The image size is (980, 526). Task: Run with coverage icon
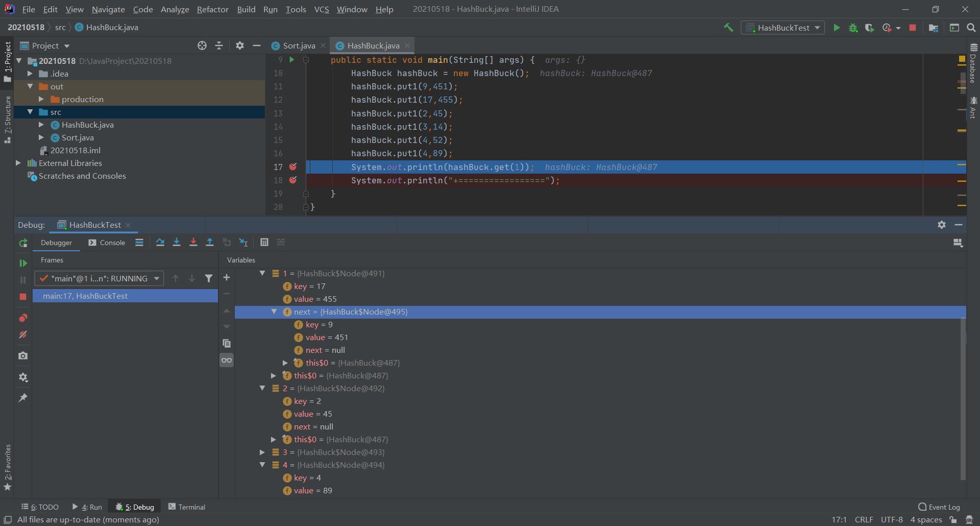869,28
